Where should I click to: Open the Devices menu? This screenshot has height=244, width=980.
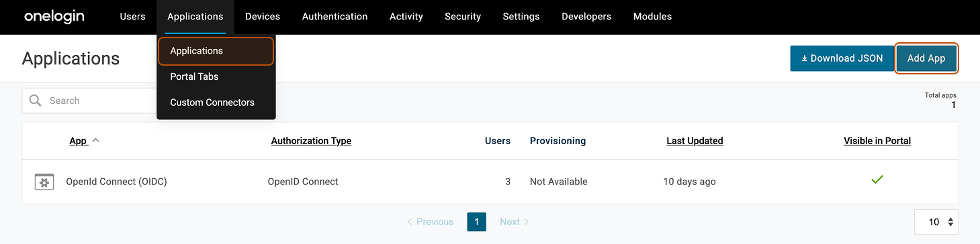(x=263, y=16)
